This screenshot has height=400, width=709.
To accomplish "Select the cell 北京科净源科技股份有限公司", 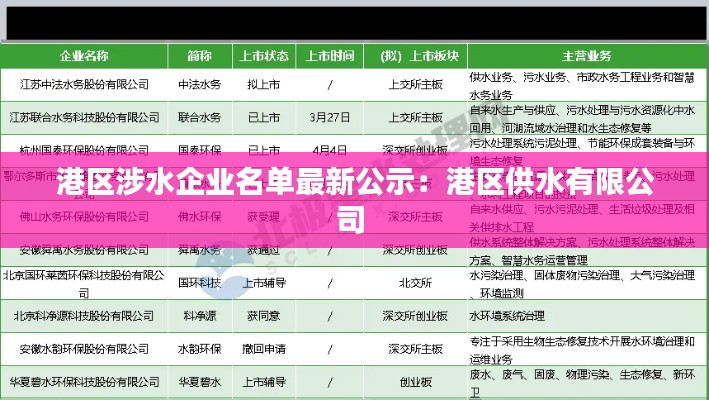I will (84, 316).
